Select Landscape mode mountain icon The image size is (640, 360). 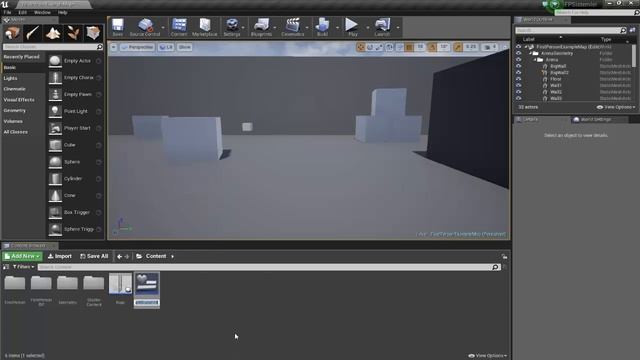(53, 33)
